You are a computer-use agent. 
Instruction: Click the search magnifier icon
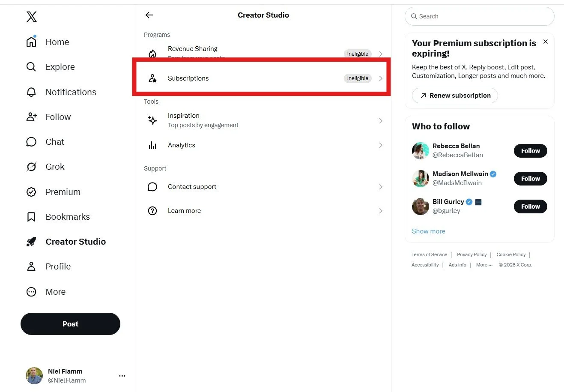[414, 16]
